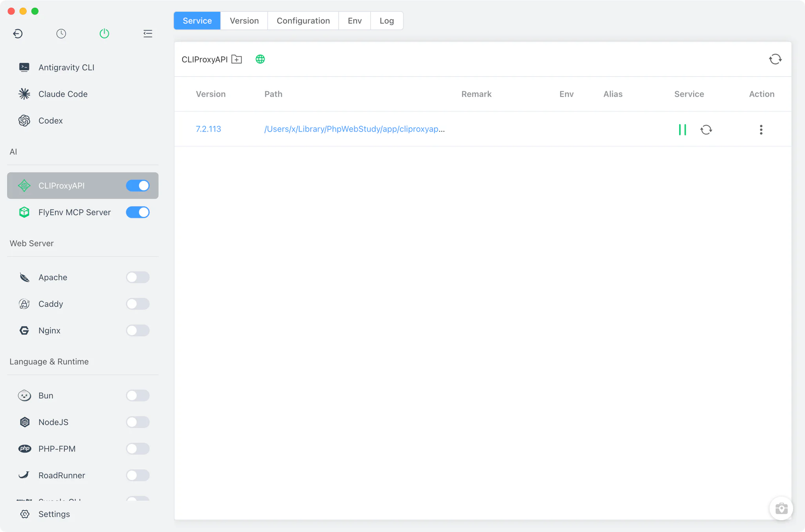Open the camera screenshot button

(x=781, y=508)
